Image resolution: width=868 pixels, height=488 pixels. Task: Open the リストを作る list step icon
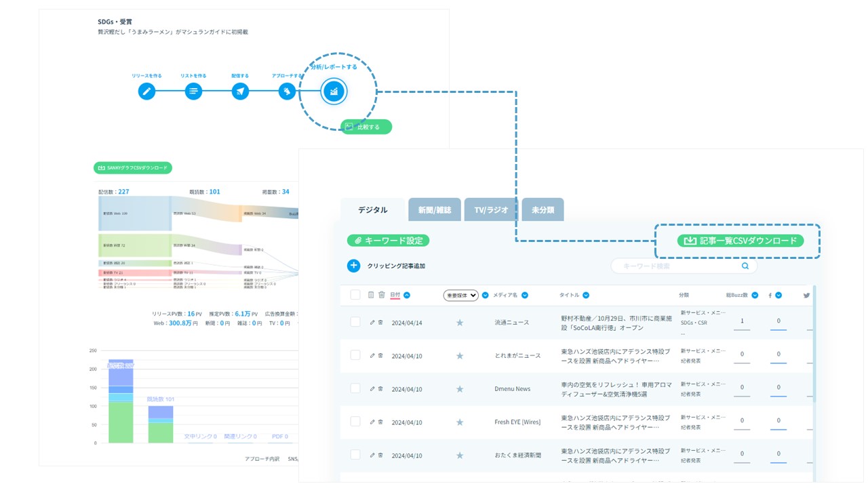point(193,91)
